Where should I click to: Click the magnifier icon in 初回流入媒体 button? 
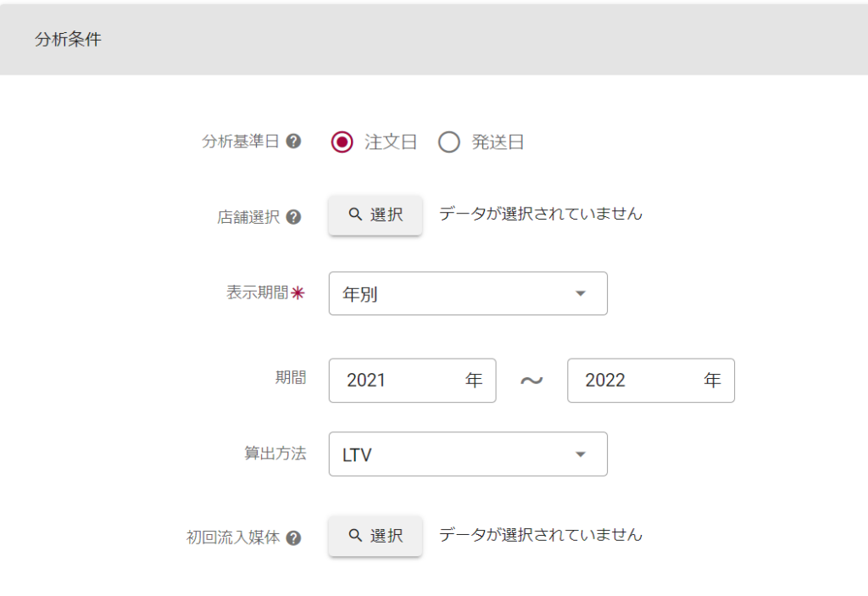356,536
